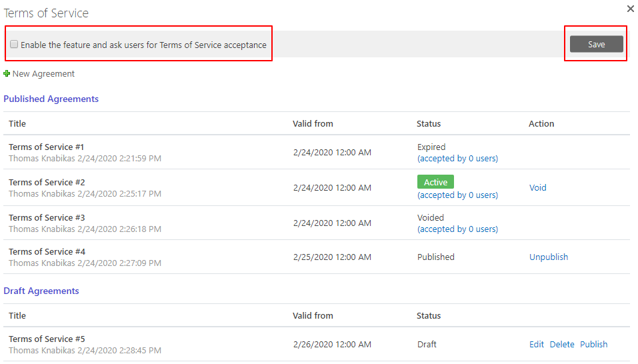Edit the Terms of Service #5 draft

point(536,344)
